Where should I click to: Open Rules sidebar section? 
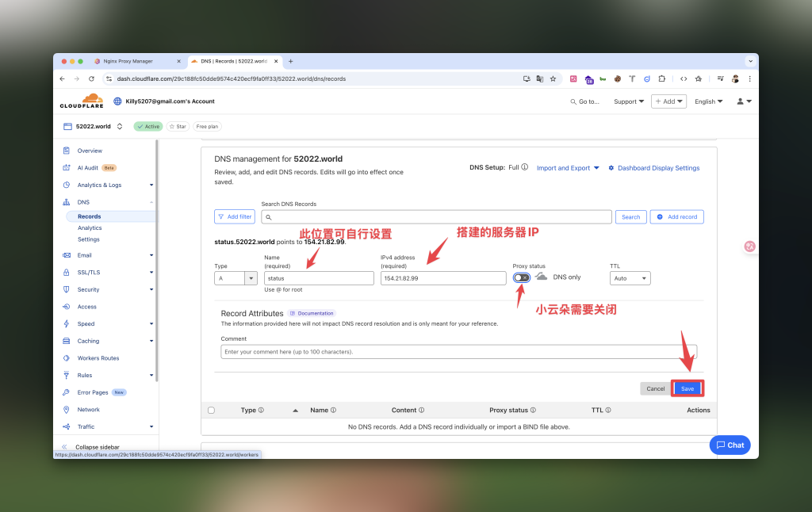84,375
